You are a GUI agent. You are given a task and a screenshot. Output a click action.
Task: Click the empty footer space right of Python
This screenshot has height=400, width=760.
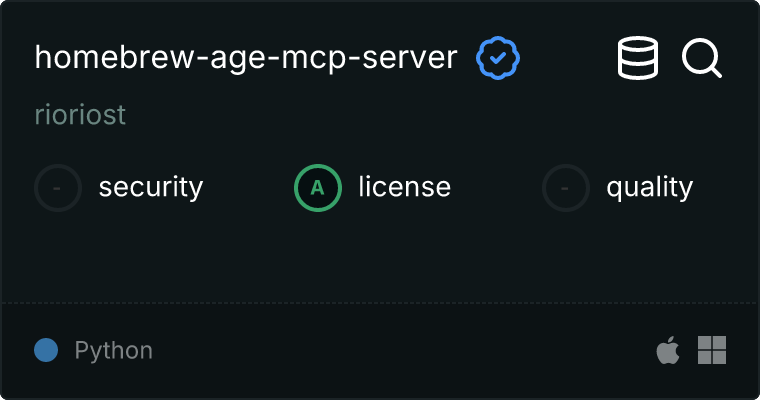(400, 350)
